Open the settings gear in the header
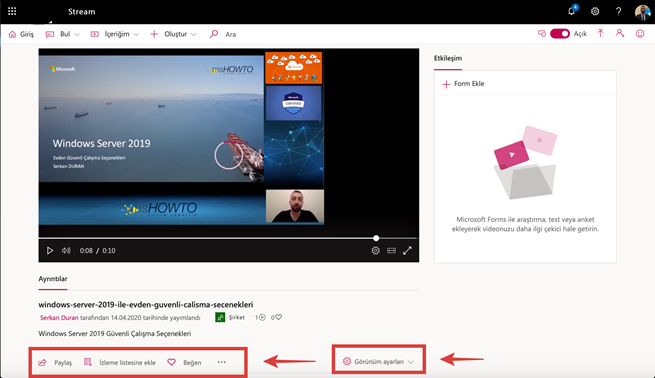This screenshot has height=378, width=655. click(x=595, y=11)
